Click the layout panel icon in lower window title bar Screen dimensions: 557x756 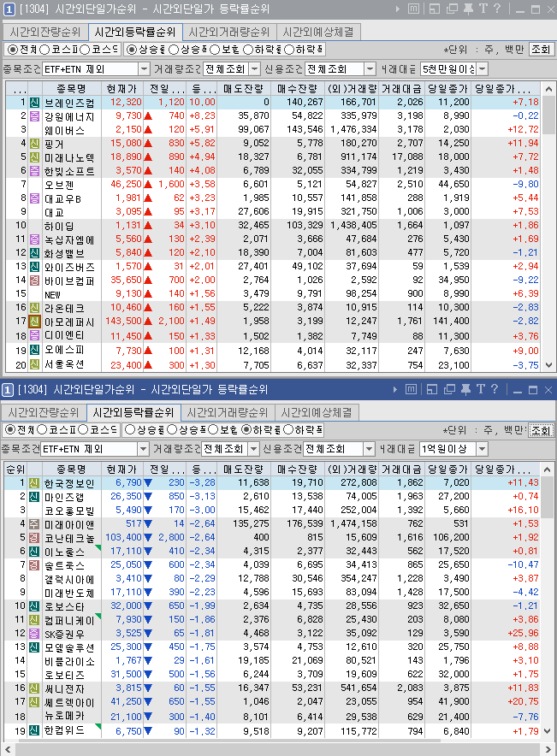tap(431, 389)
